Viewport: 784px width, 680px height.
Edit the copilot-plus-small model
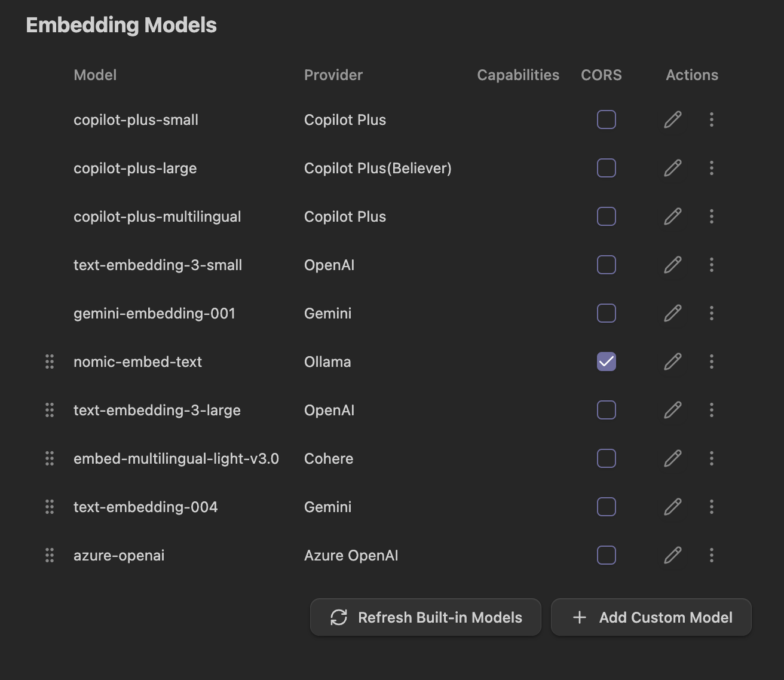click(x=672, y=120)
